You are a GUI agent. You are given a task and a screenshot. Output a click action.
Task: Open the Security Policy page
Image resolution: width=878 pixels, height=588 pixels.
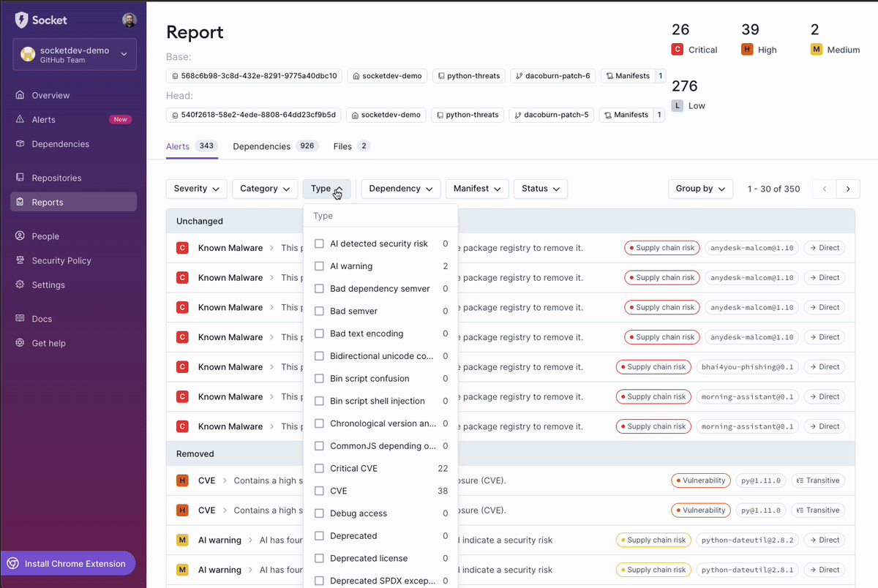coord(61,260)
